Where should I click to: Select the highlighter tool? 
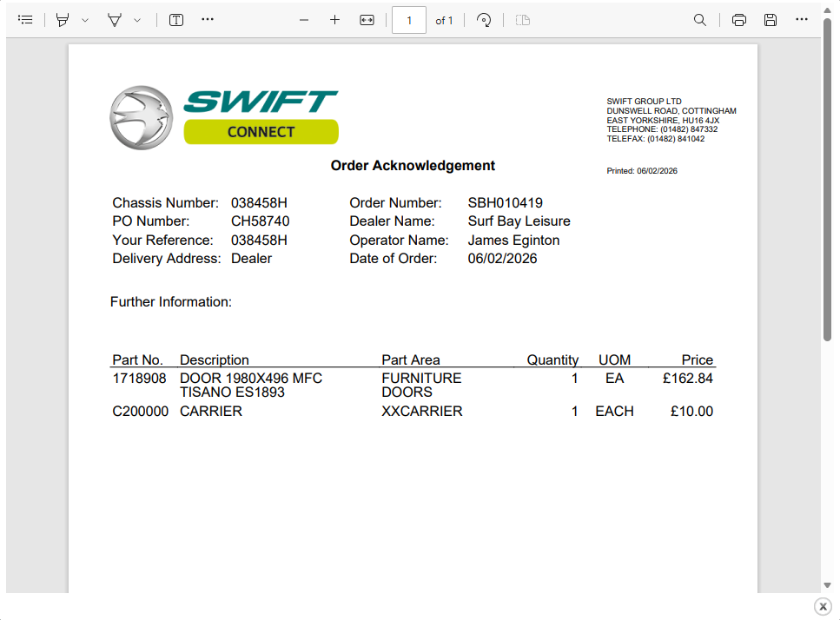pyautogui.click(x=63, y=20)
